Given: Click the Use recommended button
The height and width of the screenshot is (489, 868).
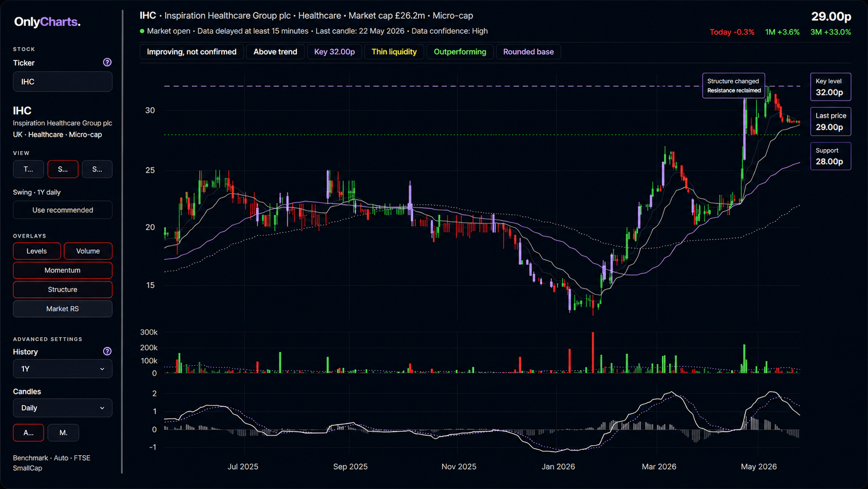Looking at the screenshot, I should (x=63, y=210).
